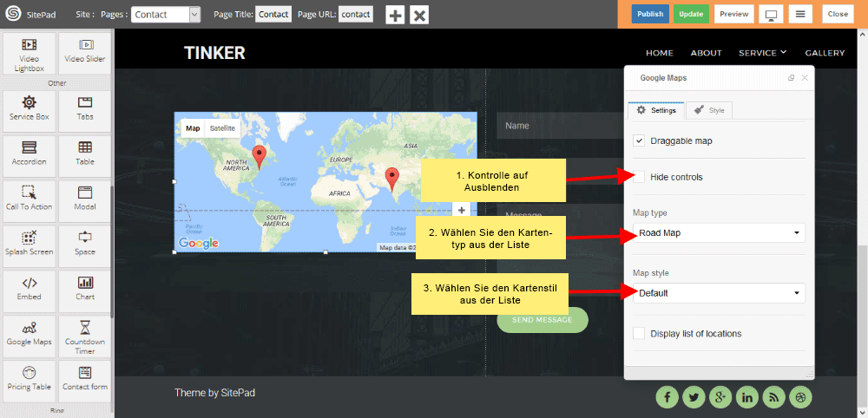Expand the SERVICE navigation menu
Screen dimensions: 868x418
(x=762, y=53)
